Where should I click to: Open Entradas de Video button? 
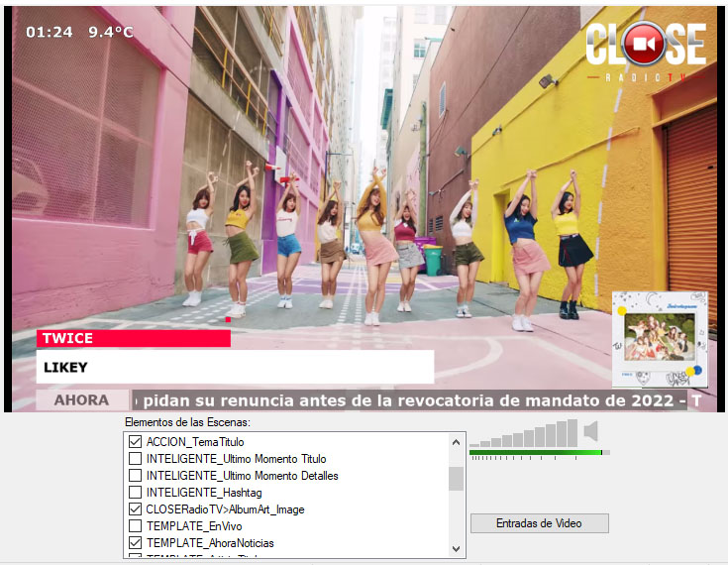click(x=540, y=523)
